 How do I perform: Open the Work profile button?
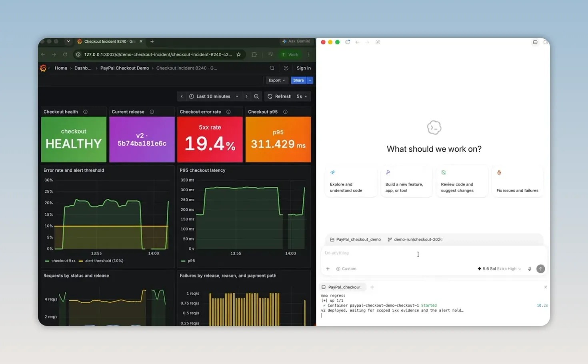tap(290, 54)
